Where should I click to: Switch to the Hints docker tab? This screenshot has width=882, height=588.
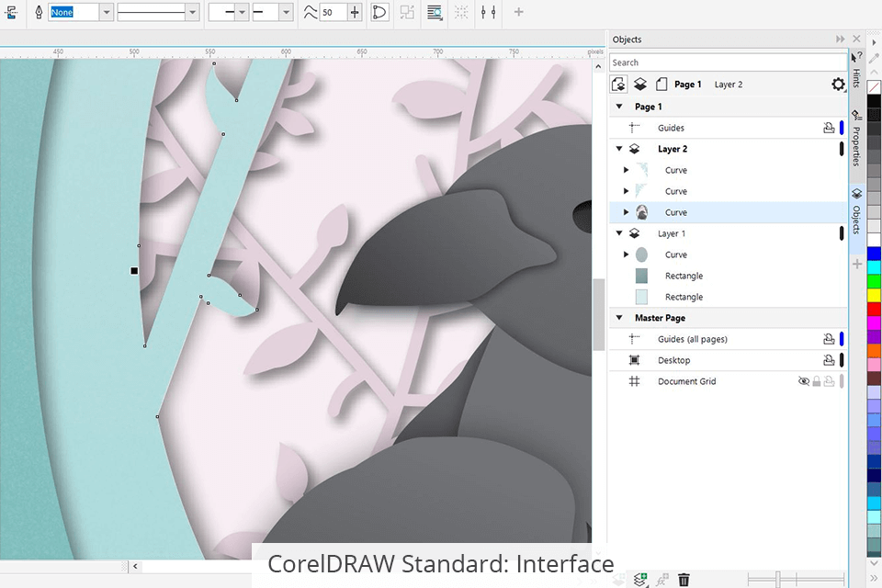(856, 71)
